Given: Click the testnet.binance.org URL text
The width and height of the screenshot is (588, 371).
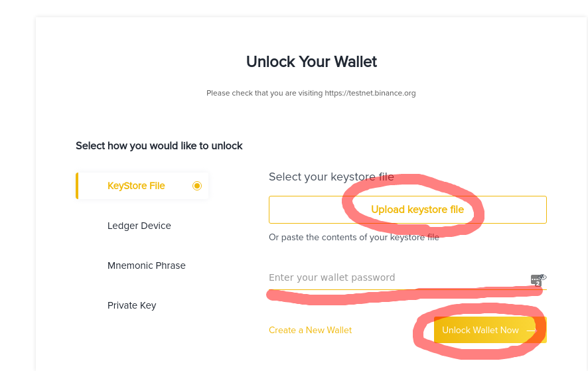Looking at the screenshot, I should (x=370, y=94).
